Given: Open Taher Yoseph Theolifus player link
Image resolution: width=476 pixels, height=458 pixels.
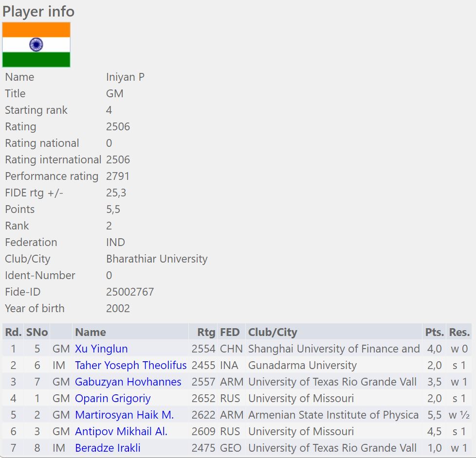Looking at the screenshot, I should 130,365.
